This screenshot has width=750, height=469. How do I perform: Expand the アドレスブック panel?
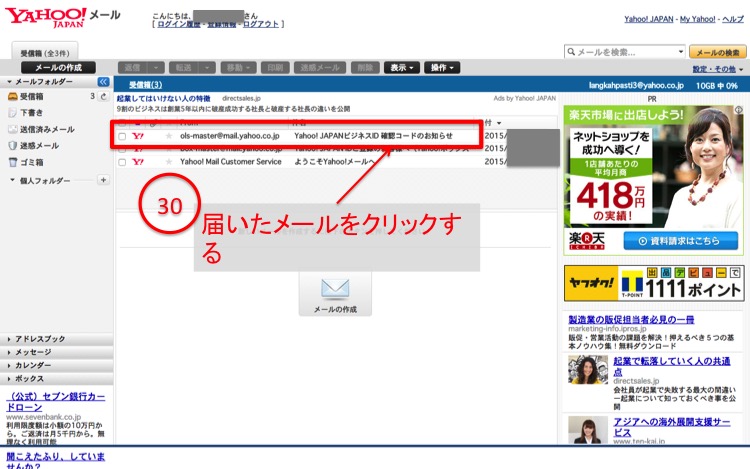56,339
